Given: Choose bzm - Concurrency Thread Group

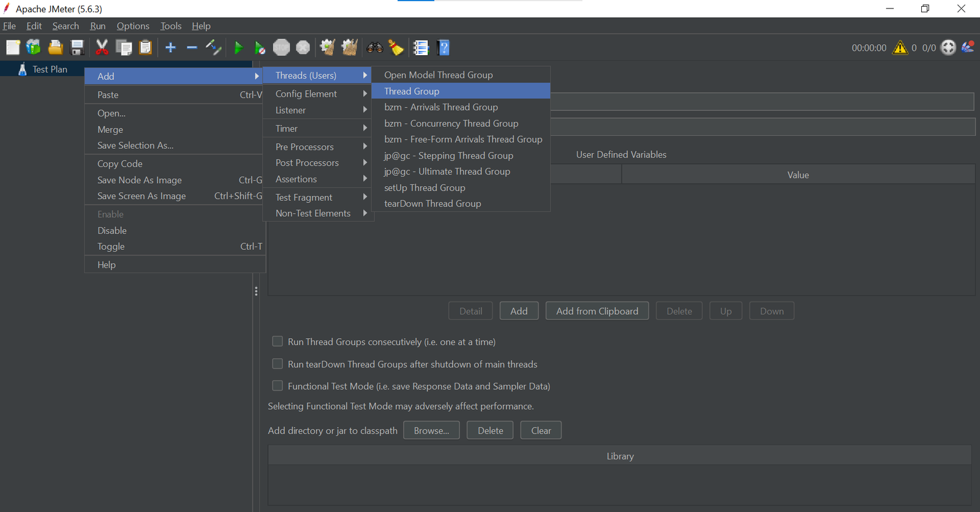Looking at the screenshot, I should coord(461,123).
